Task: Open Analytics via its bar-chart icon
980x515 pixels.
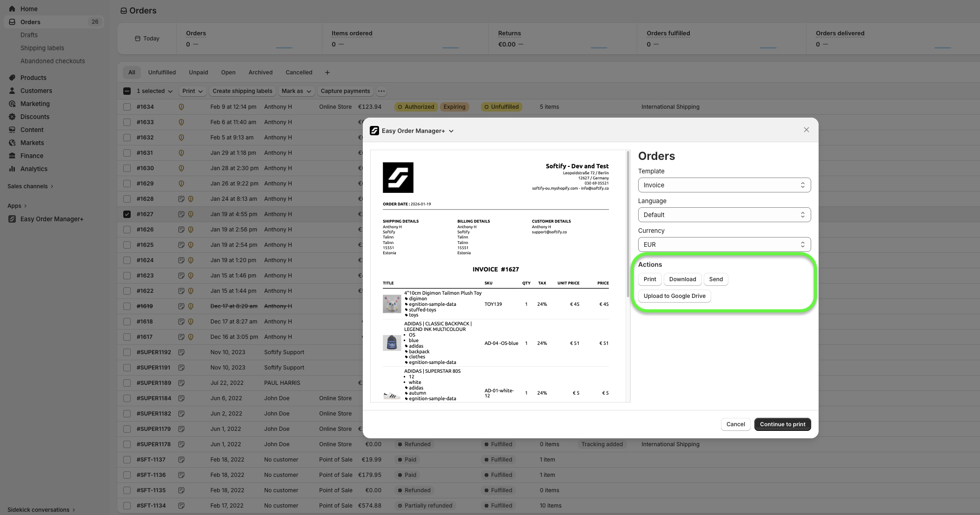Action: pos(12,169)
